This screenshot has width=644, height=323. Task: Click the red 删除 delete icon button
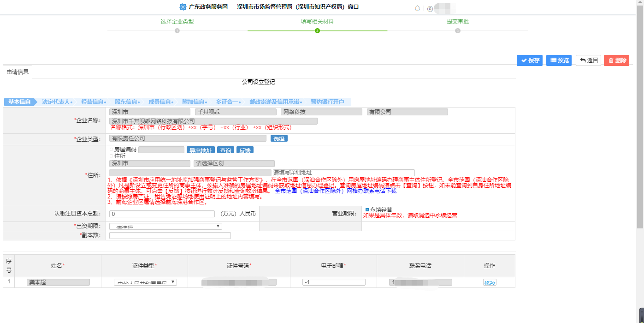616,60
